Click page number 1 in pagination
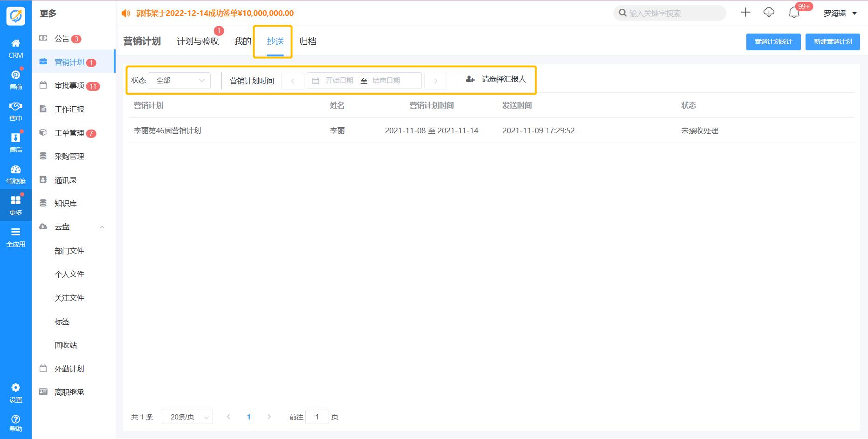868x439 pixels. click(249, 417)
